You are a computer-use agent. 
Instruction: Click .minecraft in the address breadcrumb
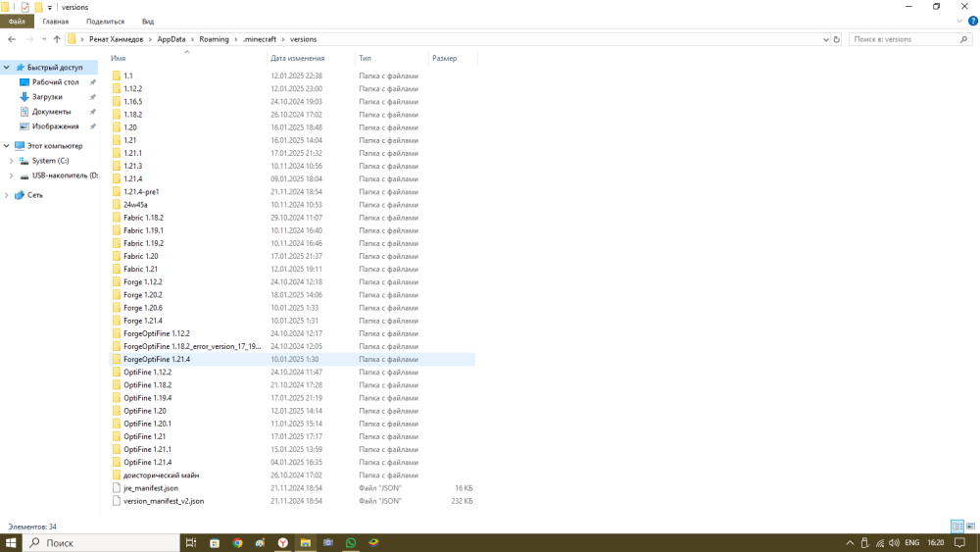260,39
